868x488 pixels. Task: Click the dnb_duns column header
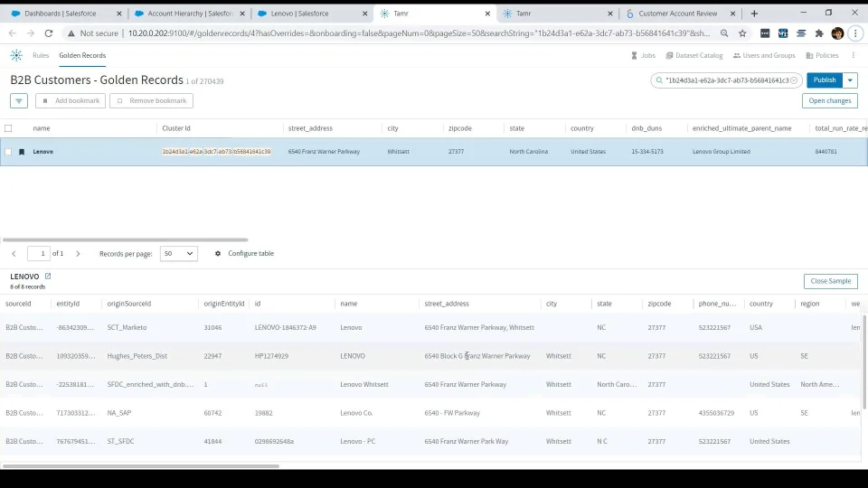tap(646, 128)
